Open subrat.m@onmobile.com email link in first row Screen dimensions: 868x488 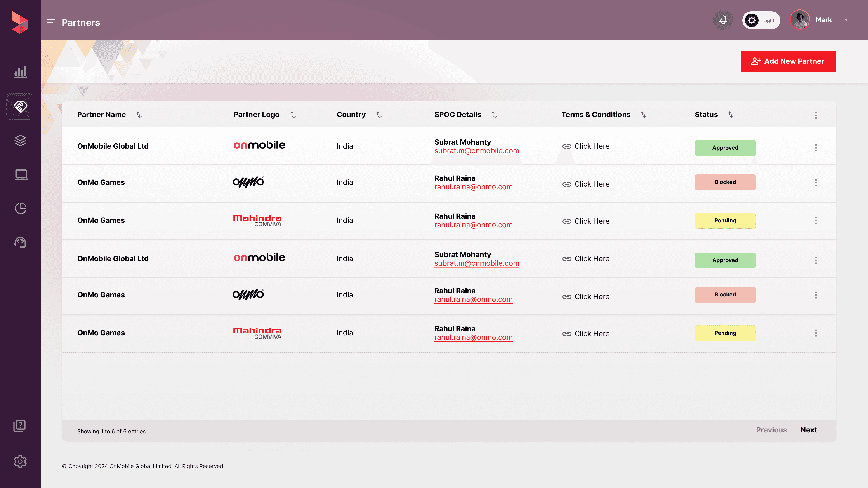click(476, 151)
